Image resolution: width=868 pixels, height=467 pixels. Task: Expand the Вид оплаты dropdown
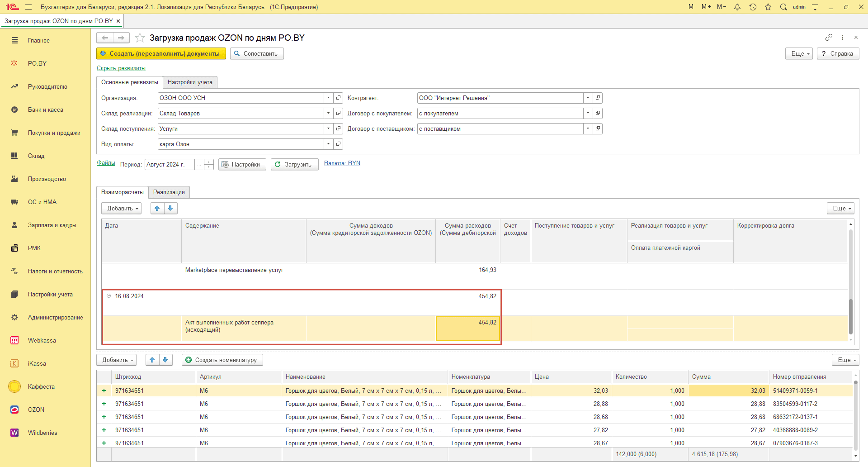[329, 144]
